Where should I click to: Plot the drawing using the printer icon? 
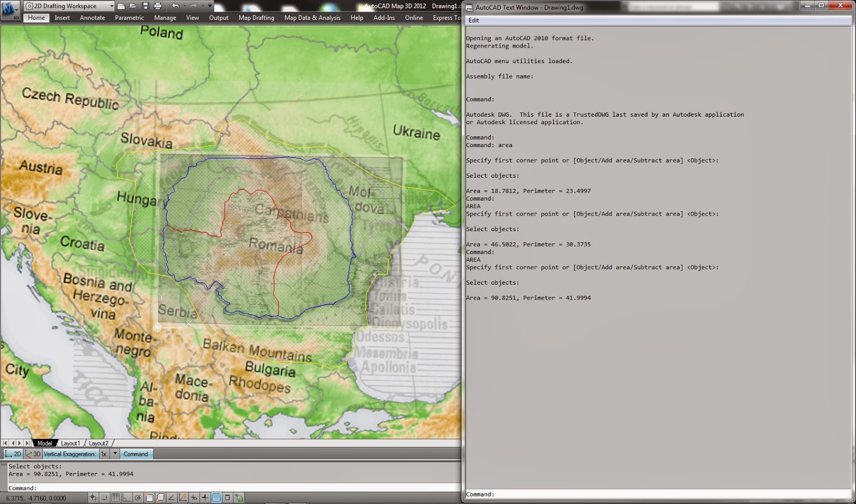pos(158,6)
